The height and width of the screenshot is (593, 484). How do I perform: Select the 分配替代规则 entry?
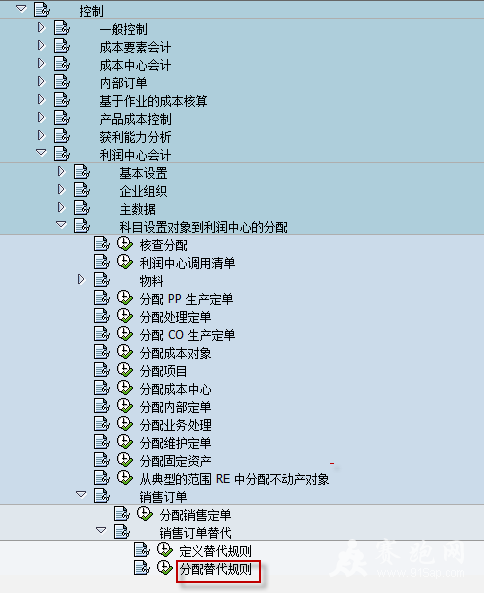tap(216, 569)
